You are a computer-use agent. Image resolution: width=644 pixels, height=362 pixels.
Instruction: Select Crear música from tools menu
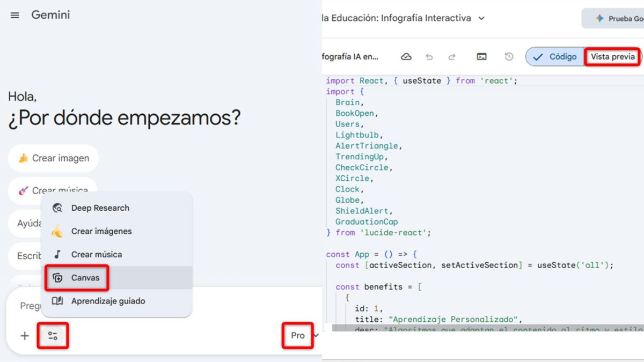[116, 254]
